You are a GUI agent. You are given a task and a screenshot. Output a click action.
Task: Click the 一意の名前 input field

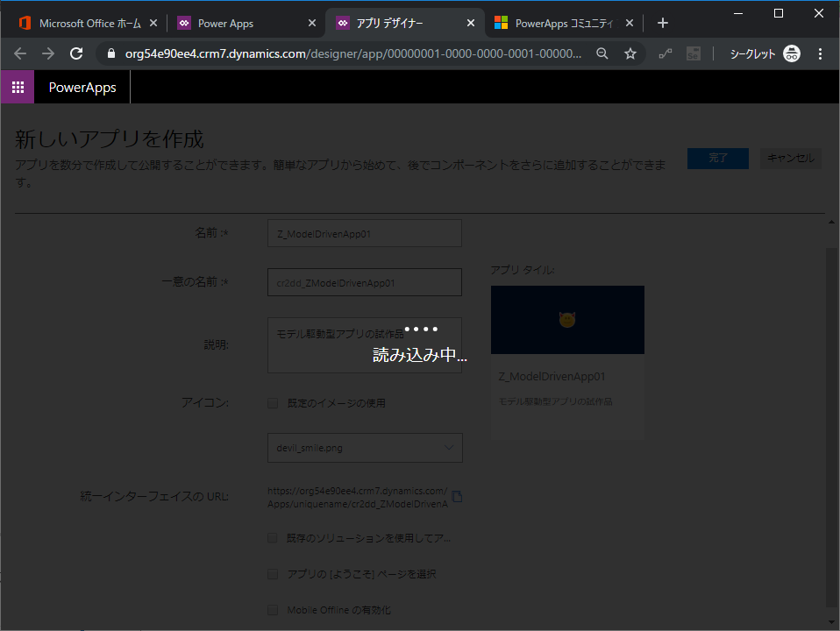coord(365,282)
